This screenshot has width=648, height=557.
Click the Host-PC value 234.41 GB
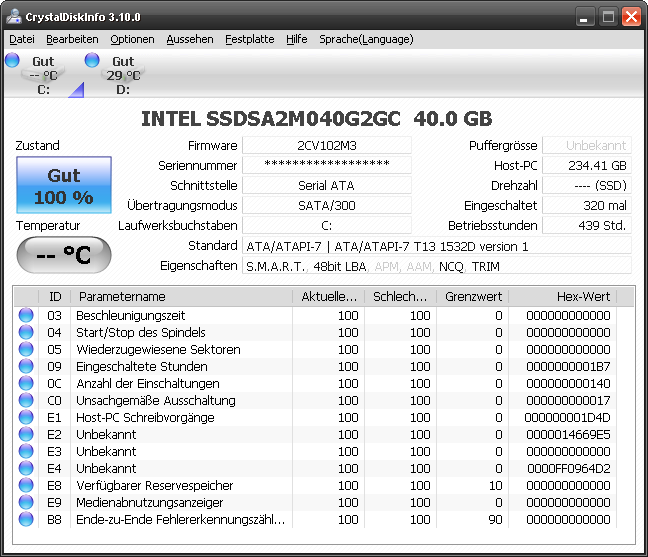tap(587, 165)
